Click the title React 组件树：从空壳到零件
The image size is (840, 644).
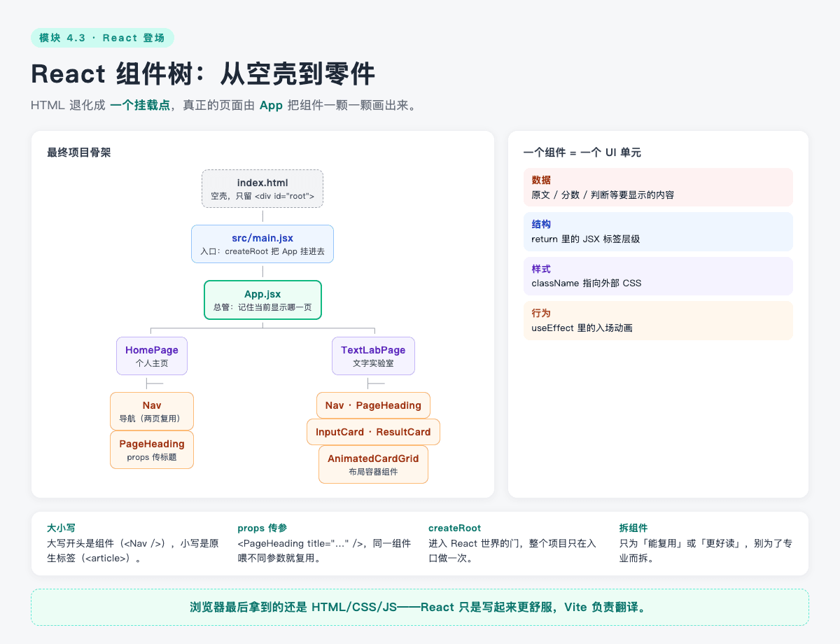click(203, 74)
